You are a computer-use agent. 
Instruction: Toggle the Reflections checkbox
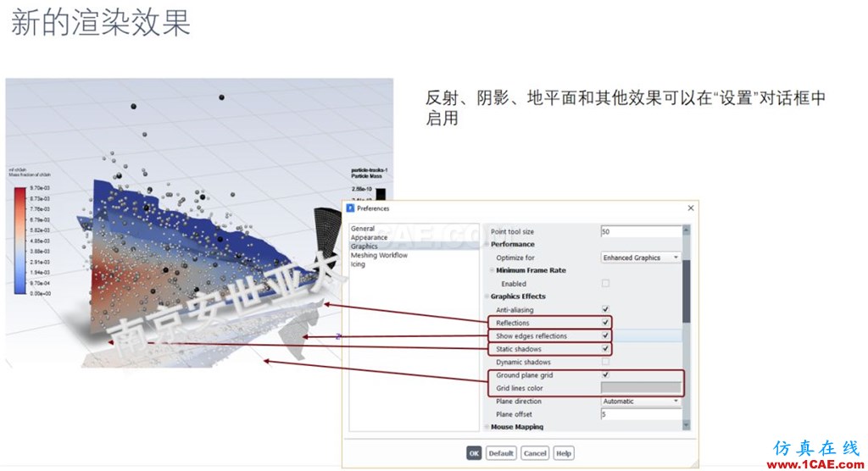pyautogui.click(x=605, y=322)
